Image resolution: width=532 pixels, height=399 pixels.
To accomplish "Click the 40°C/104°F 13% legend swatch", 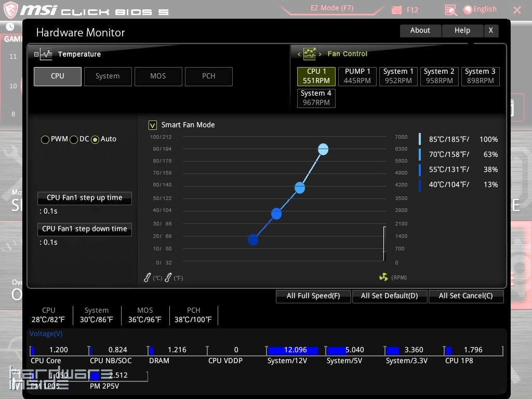I will pos(420,185).
